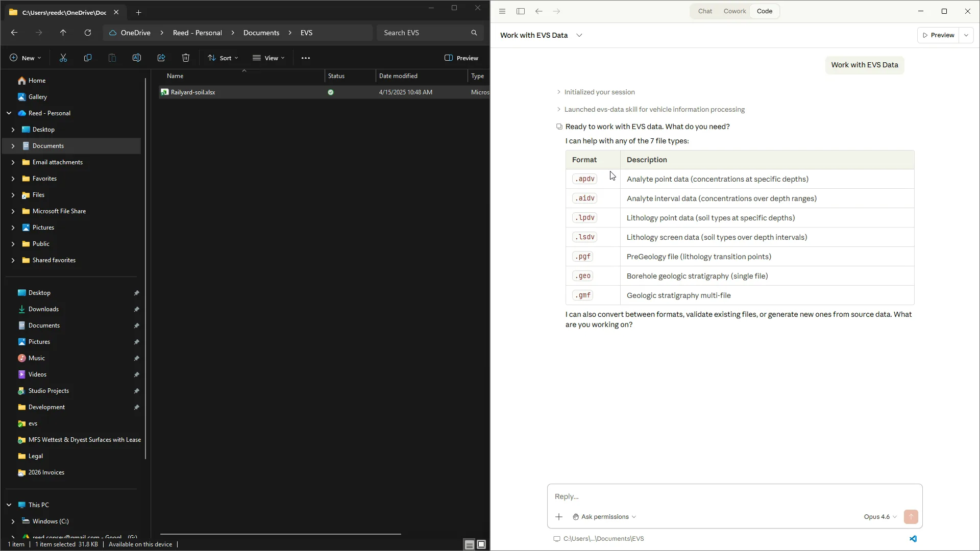Image resolution: width=980 pixels, height=551 pixels.
Task: Click the back arrow in Claude window
Action: point(539,11)
